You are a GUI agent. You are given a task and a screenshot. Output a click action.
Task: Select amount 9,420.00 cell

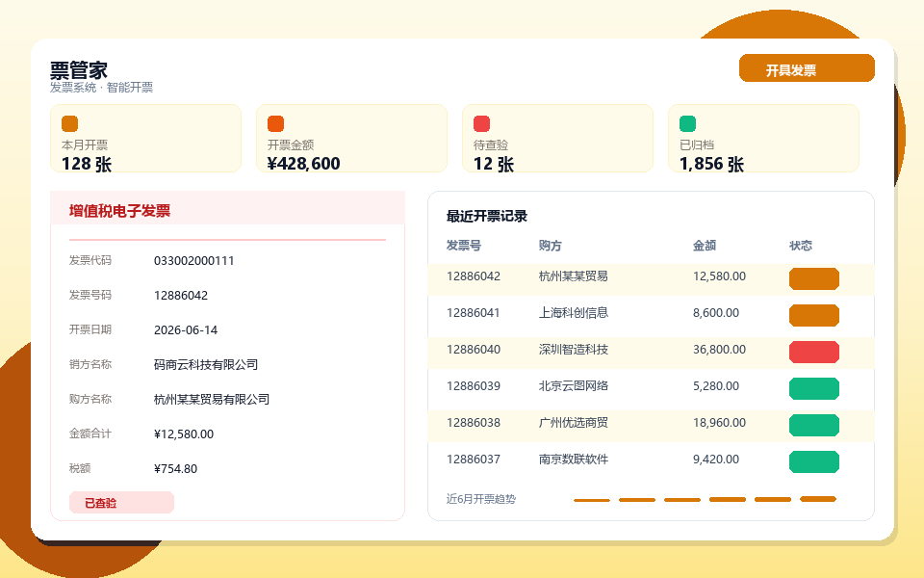(x=716, y=460)
